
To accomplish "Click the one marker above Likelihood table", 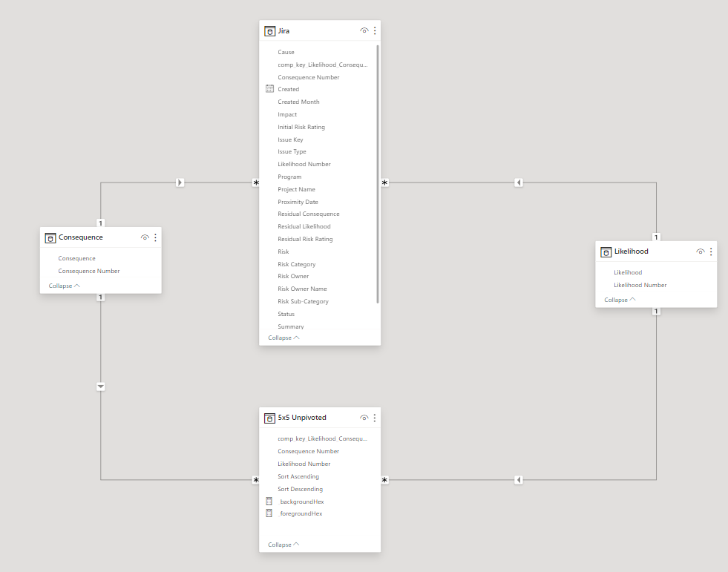I will (656, 237).
